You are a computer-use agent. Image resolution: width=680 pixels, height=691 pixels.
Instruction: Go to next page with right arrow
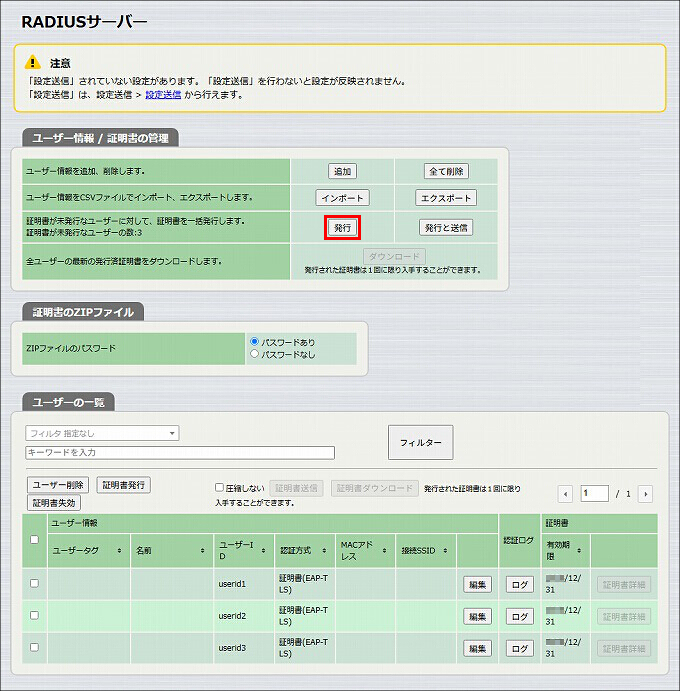pyautogui.click(x=646, y=494)
